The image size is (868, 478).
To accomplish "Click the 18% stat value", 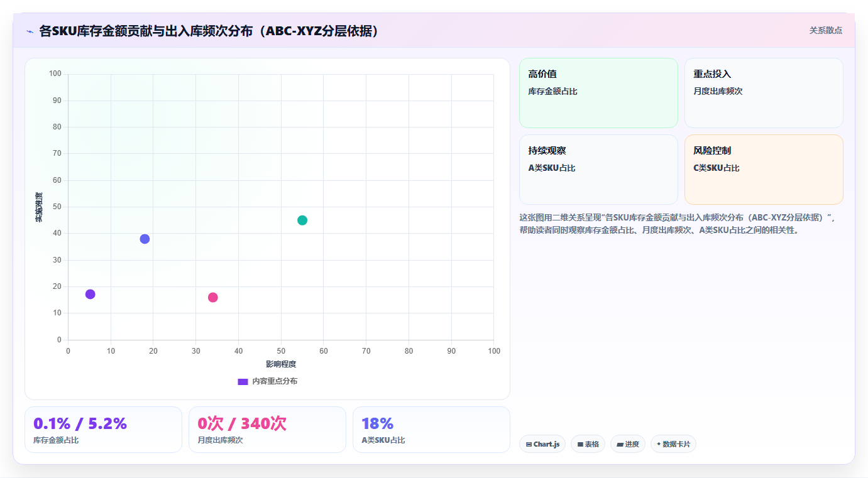I will 378,423.
